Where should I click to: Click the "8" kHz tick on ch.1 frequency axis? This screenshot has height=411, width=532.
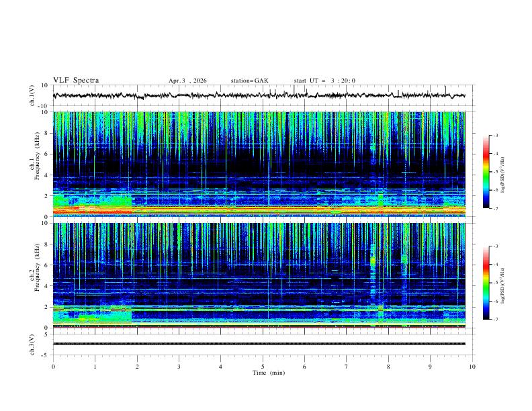(46, 133)
